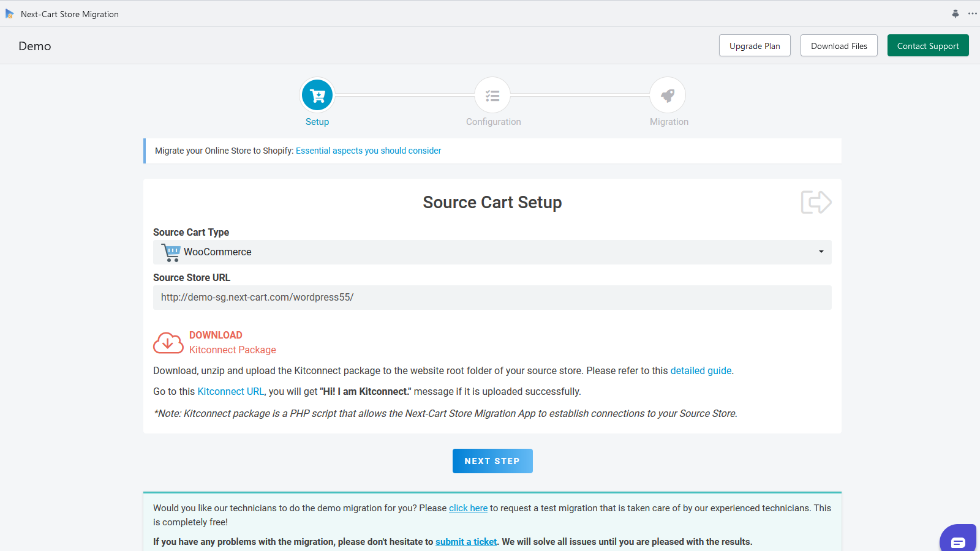Viewport: 980px width, 551px height.
Task: Click the WooCommerce shopping cart icon
Action: (170, 252)
